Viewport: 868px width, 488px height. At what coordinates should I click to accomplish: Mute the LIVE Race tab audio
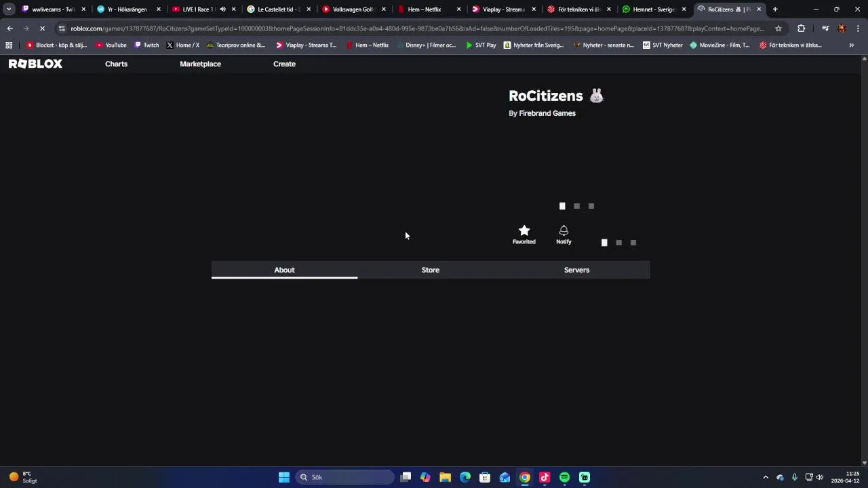pos(222,9)
